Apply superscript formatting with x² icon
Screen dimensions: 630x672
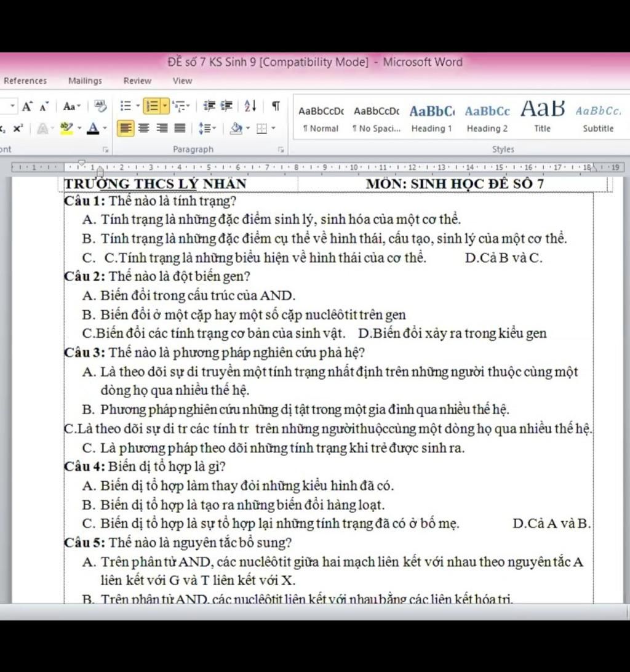[x=18, y=129]
